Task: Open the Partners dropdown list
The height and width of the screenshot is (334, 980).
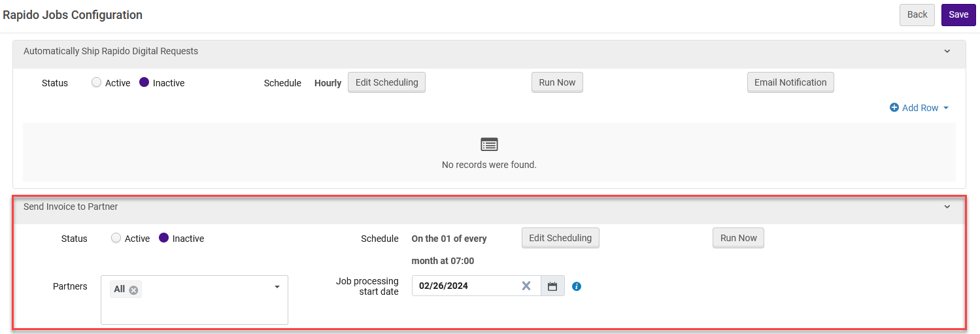Action: point(277,287)
